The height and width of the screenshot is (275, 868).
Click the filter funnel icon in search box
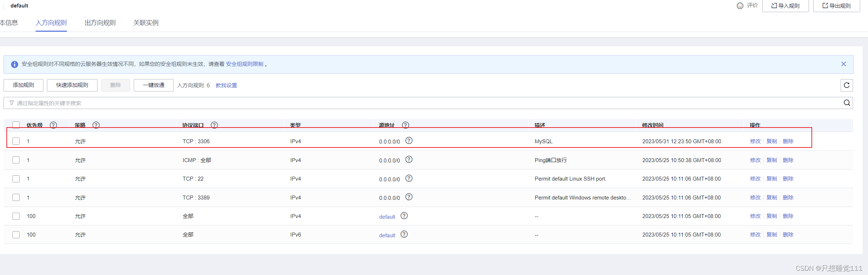[12, 103]
